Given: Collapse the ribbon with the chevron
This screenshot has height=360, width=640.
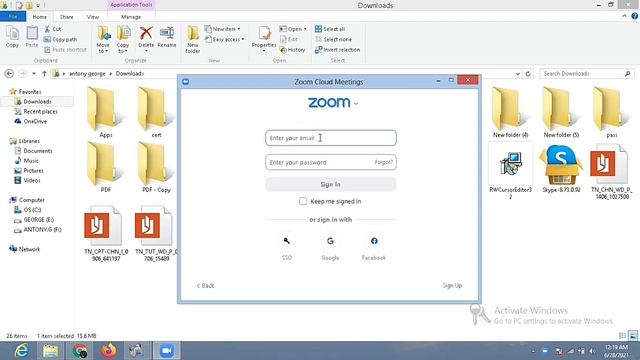Looking at the screenshot, I should pos(624,16).
